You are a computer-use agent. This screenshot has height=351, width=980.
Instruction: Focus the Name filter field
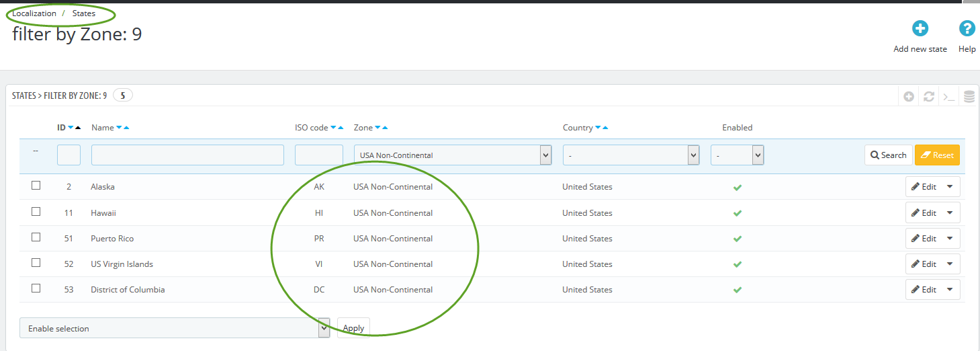(x=187, y=155)
